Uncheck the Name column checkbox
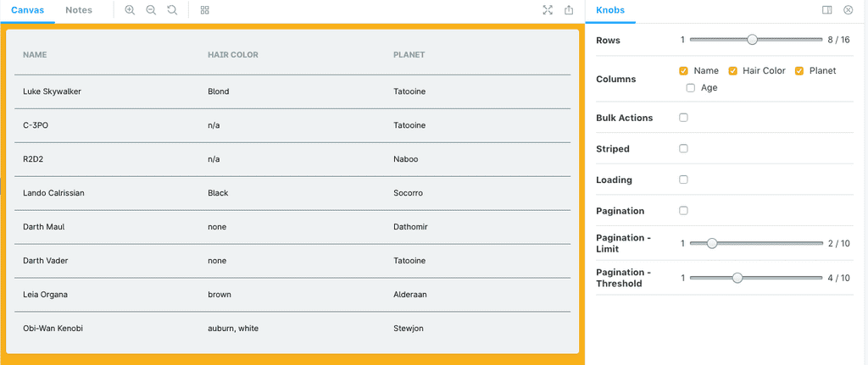Image resolution: width=868 pixels, height=365 pixels. [x=683, y=71]
